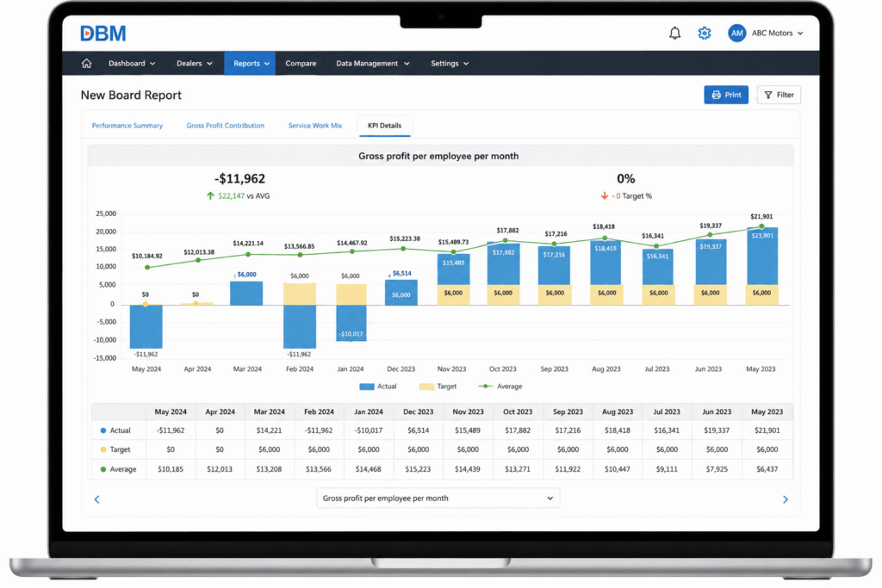Click the Actual $6,514 table cell
882x588 pixels.
(418, 430)
